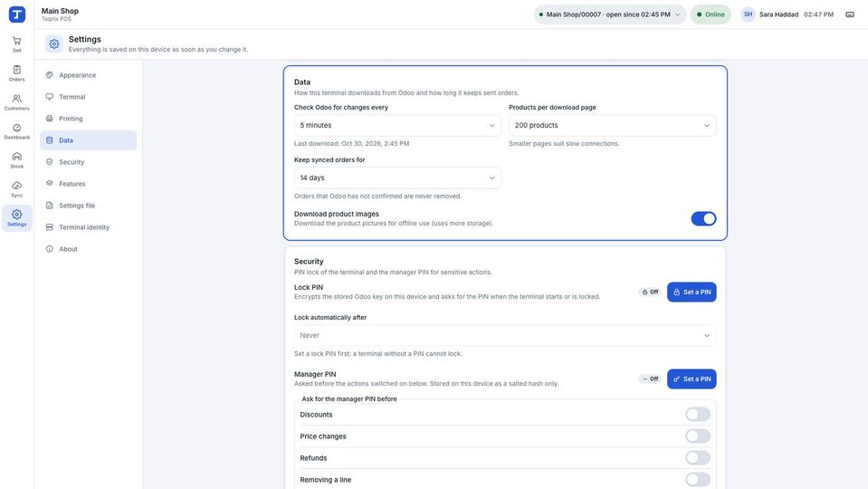This screenshot has height=489, width=868.
Task: Click 'Orders that Odoo has not confirmed' note
Action: [x=377, y=196]
